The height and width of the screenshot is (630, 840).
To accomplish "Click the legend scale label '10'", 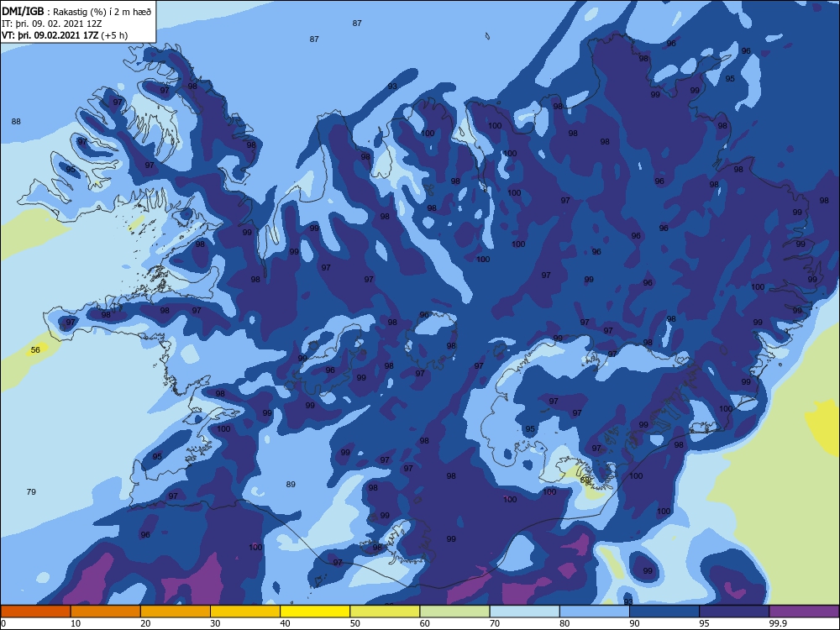I will point(76,623).
